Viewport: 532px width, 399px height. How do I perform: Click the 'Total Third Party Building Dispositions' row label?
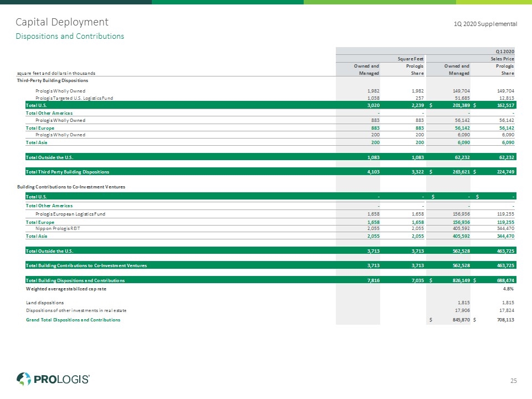click(68, 172)
